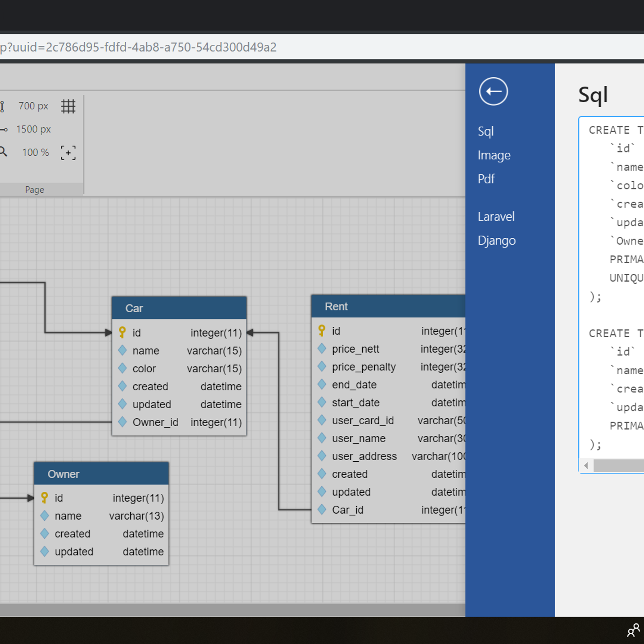
Task: Click diamond icon next to user_card_id
Action: tap(322, 420)
